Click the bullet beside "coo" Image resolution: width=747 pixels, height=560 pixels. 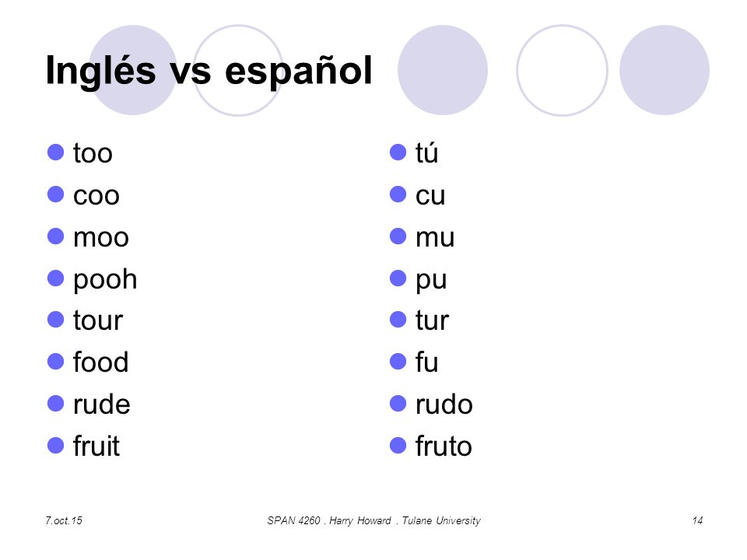coord(56,194)
